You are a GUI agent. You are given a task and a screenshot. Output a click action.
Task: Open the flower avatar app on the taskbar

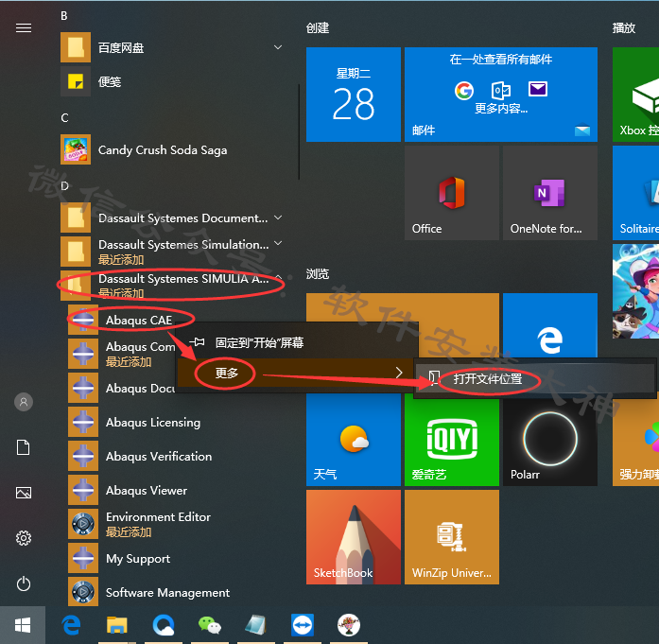click(x=349, y=625)
